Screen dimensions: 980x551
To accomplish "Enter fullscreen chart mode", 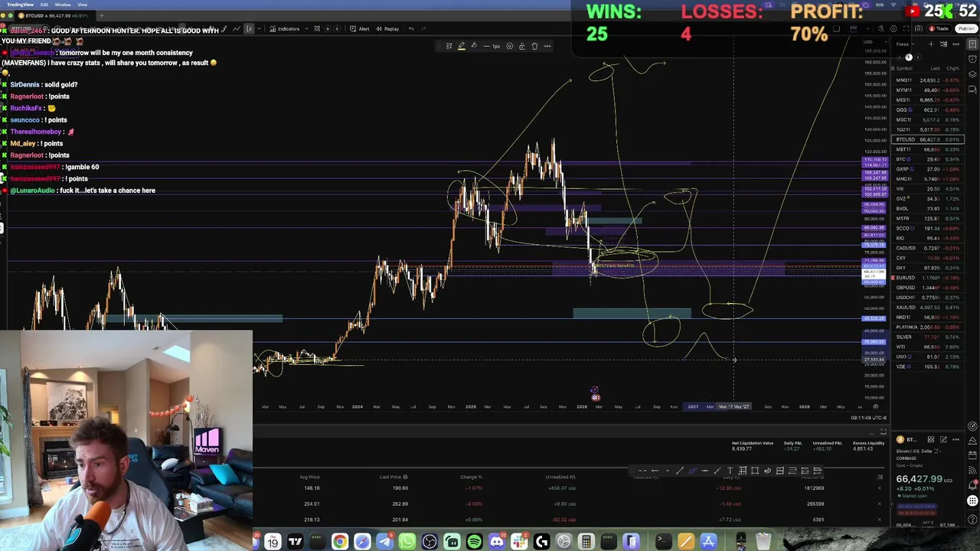I will pyautogui.click(x=906, y=28).
